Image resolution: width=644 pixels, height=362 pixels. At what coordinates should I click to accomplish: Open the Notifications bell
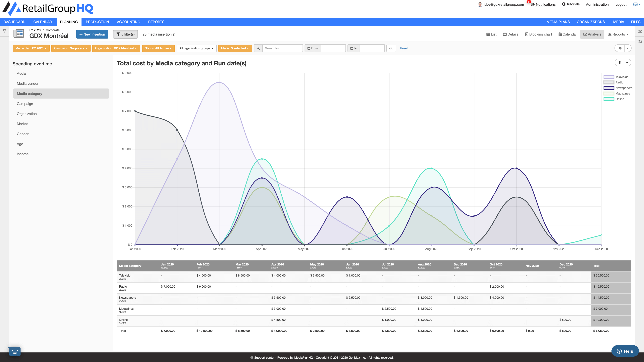(532, 5)
